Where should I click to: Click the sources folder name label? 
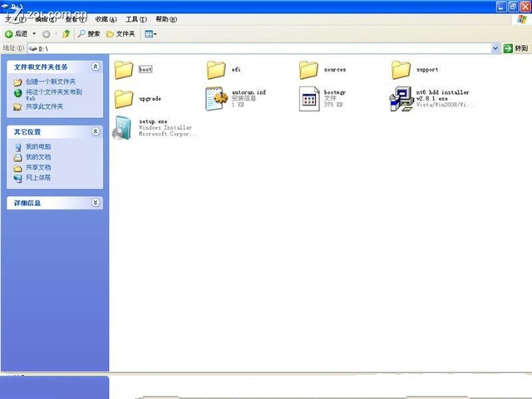335,70
